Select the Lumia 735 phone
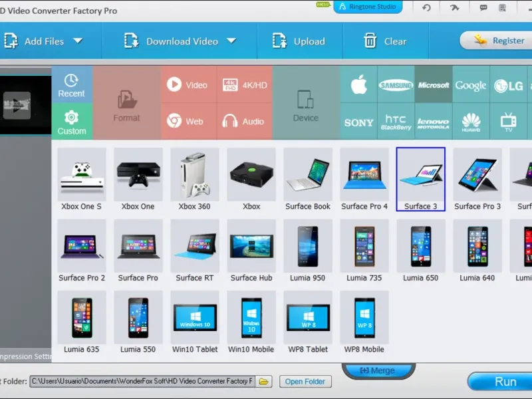 coord(364,251)
